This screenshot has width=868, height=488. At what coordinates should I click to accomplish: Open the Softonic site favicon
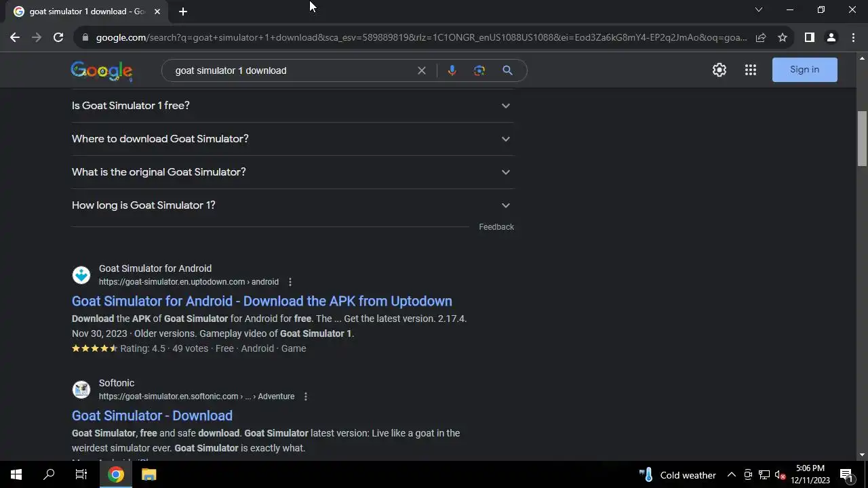(81, 390)
